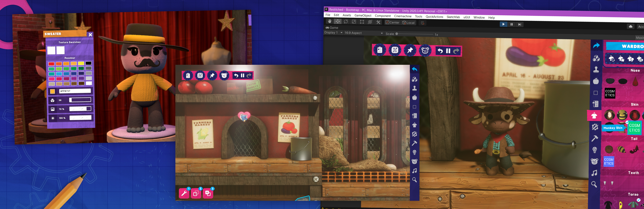This screenshot has height=209, width=644.
Task: Click the back arrow in the middle screenshot sidebar
Action: coord(415,69)
